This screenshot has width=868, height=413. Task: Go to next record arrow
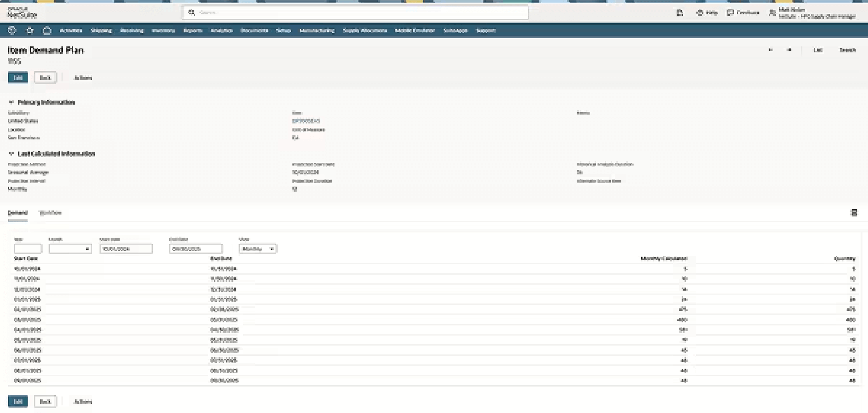[789, 50]
